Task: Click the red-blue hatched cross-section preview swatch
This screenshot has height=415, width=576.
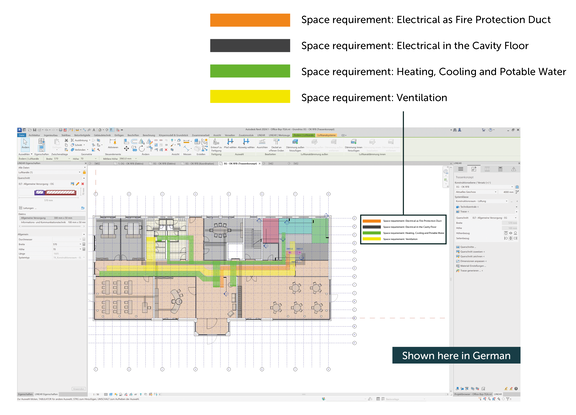Action: click(x=55, y=192)
